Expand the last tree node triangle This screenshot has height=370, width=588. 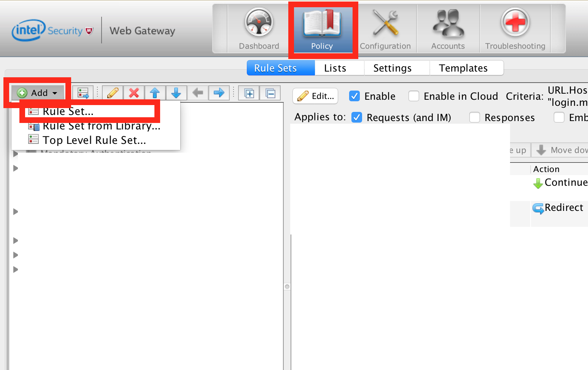click(x=16, y=270)
